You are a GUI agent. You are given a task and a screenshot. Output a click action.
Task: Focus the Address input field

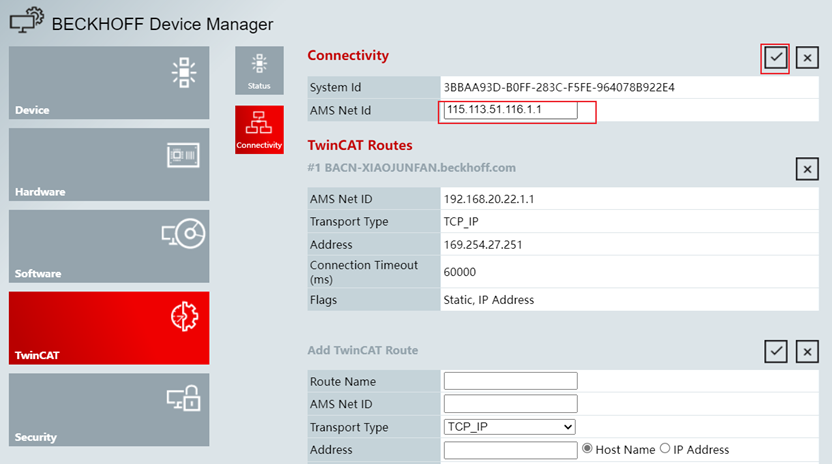[510, 450]
